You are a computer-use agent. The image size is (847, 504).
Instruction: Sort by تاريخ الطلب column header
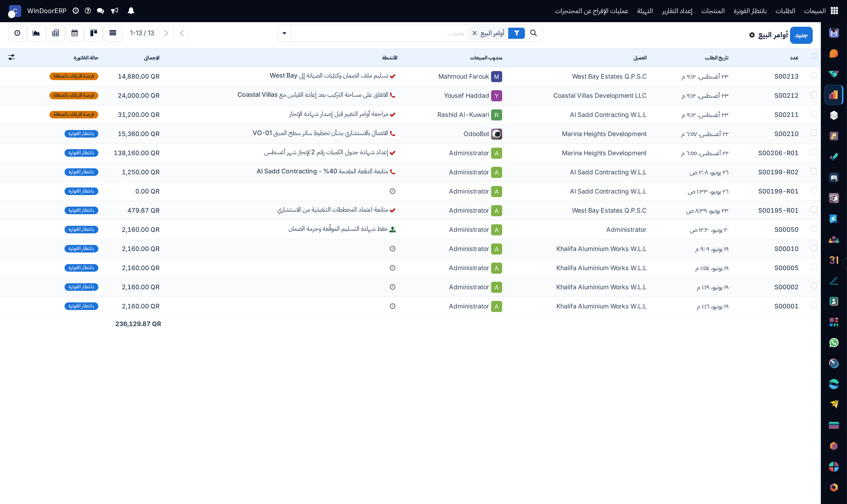(716, 58)
